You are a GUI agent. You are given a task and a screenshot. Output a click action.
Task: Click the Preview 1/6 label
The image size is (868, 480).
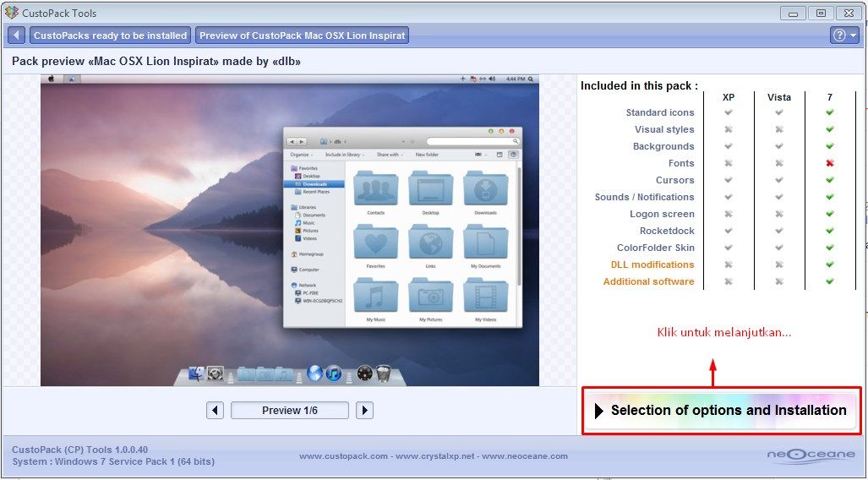pos(290,410)
